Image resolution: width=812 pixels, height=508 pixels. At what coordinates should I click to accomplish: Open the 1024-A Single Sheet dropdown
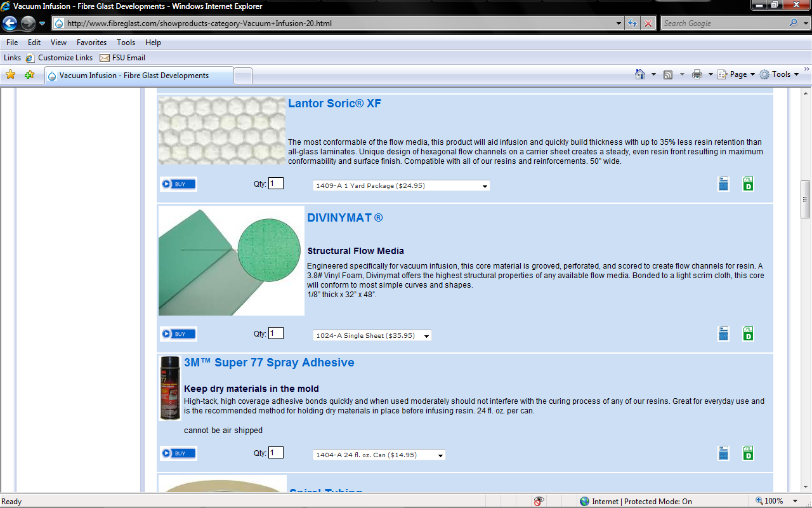tap(372, 335)
